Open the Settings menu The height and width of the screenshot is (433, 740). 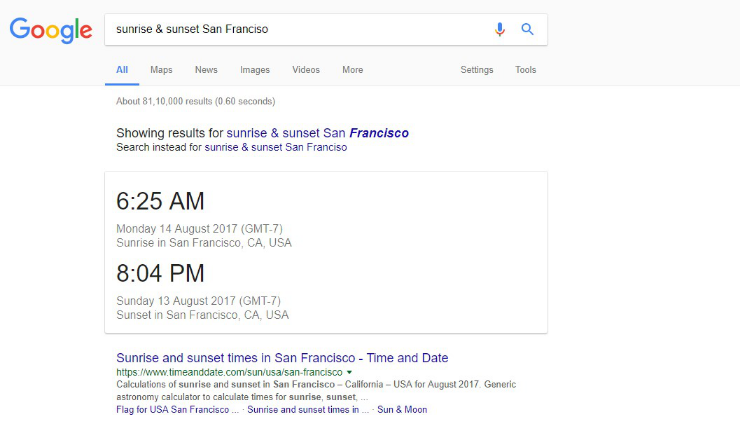click(477, 70)
